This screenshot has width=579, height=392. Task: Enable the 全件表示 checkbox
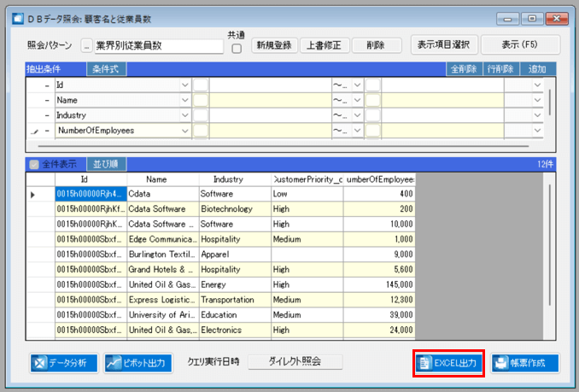[34, 164]
